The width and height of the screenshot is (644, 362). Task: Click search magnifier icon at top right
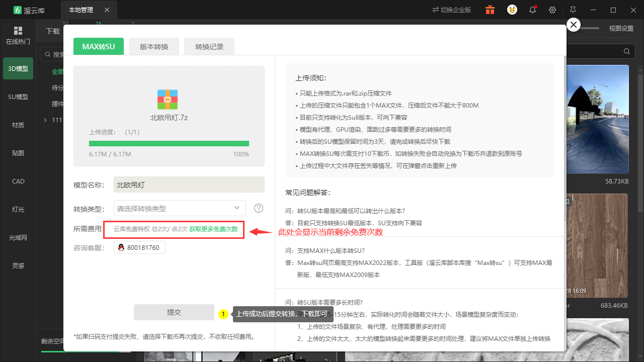[626, 51]
